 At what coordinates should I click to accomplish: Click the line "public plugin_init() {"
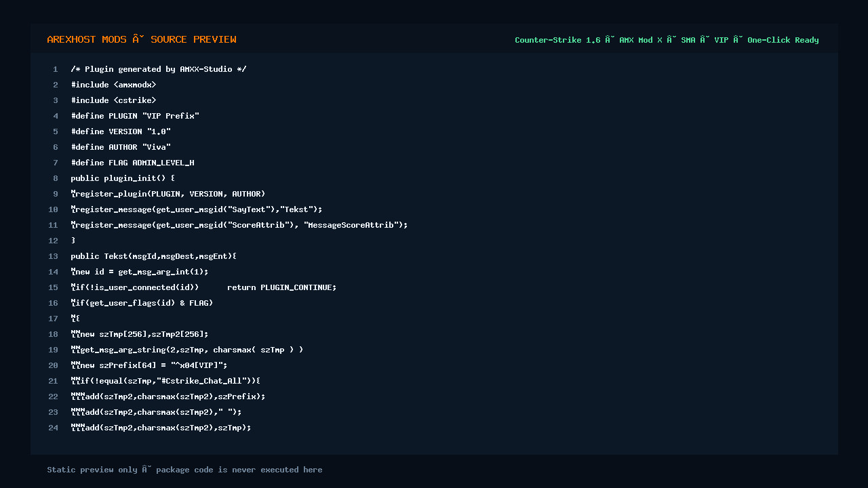[123, 178]
